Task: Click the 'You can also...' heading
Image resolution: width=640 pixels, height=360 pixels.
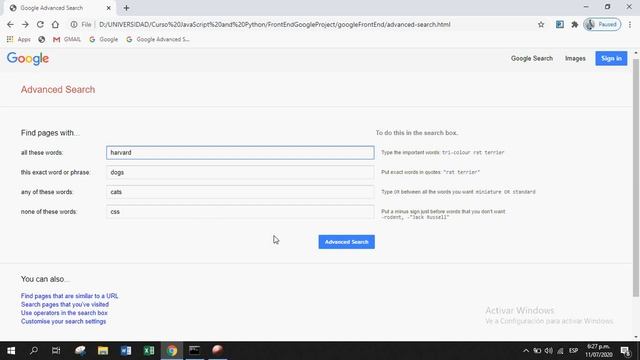Action: [45, 279]
